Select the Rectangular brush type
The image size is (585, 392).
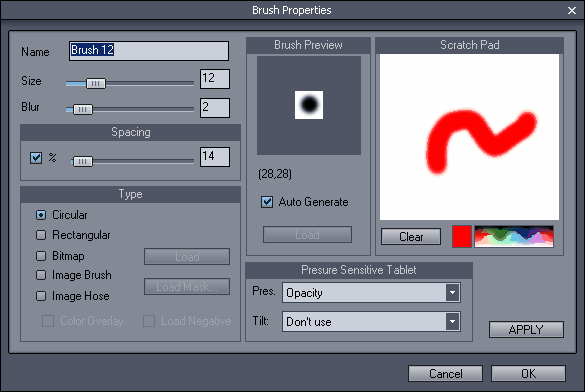pyautogui.click(x=41, y=235)
